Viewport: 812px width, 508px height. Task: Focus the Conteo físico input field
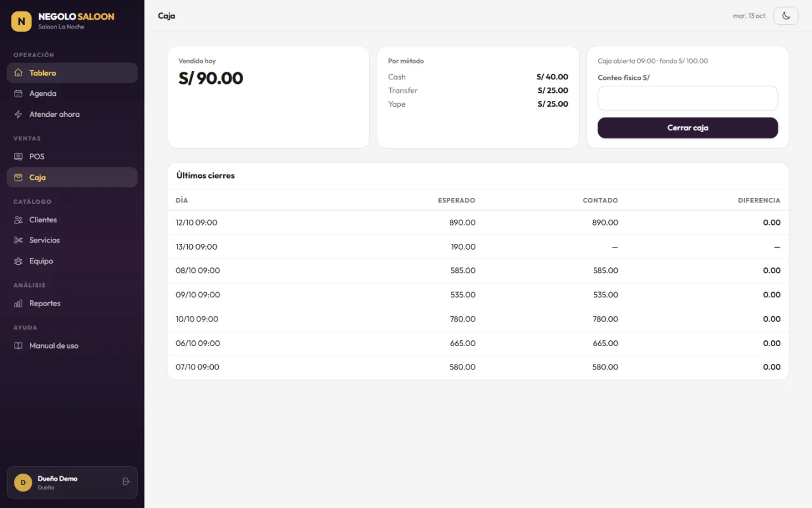click(688, 98)
